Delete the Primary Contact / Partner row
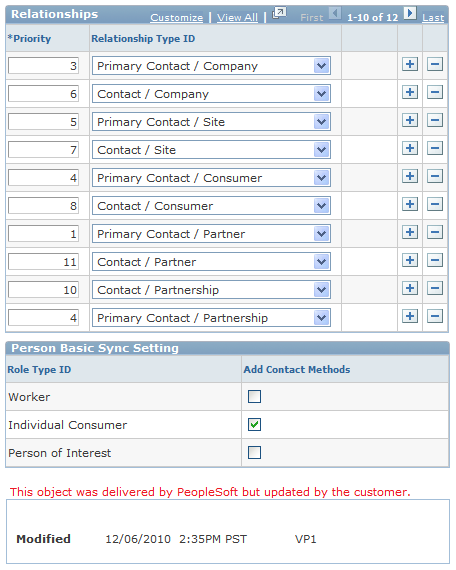 point(435,232)
